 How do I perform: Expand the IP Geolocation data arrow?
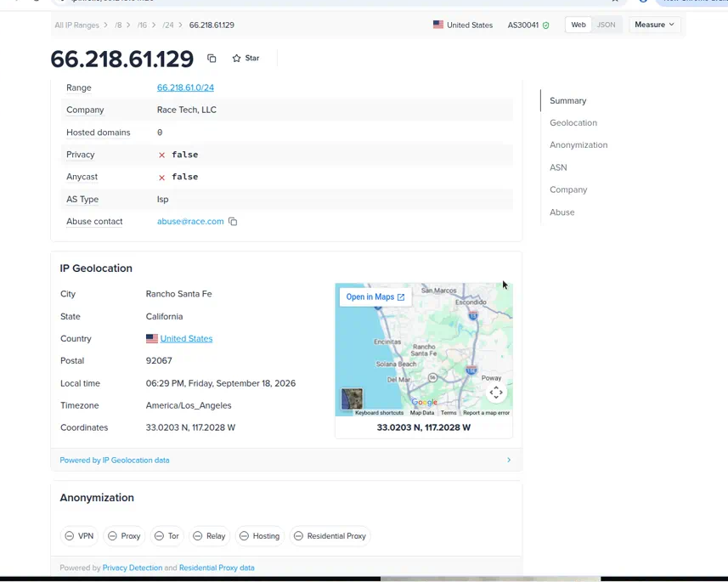(x=509, y=460)
